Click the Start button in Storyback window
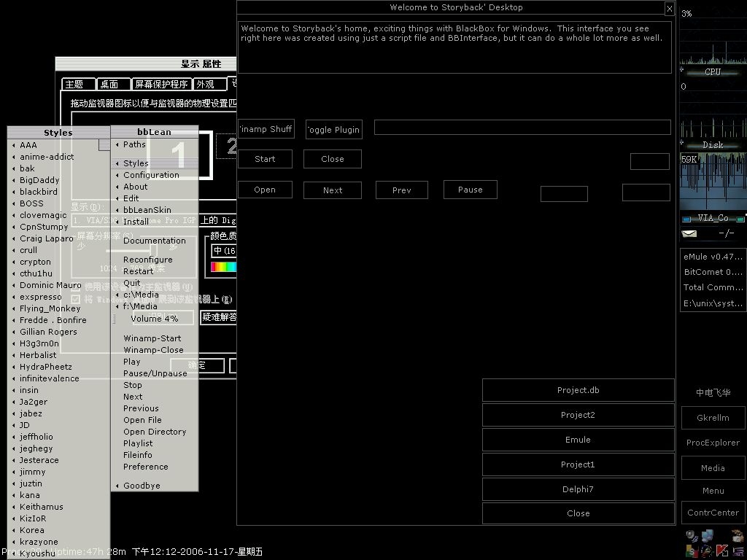Viewport: 747px width, 560px height. coord(265,159)
